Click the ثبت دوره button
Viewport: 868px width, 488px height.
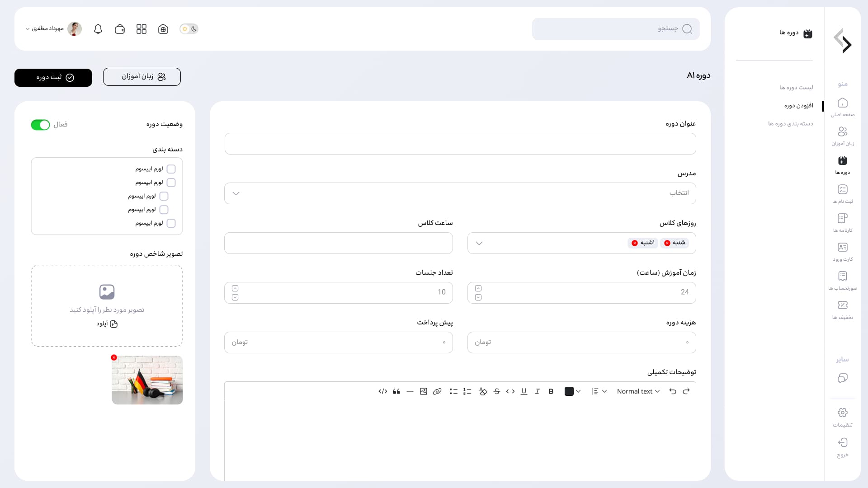tap(53, 78)
